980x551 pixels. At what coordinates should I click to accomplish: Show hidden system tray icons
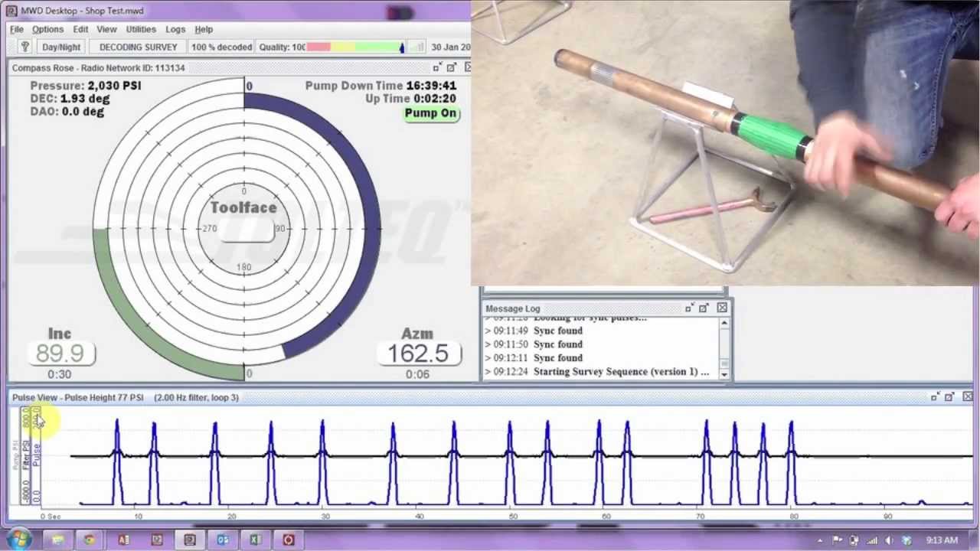pos(820,540)
